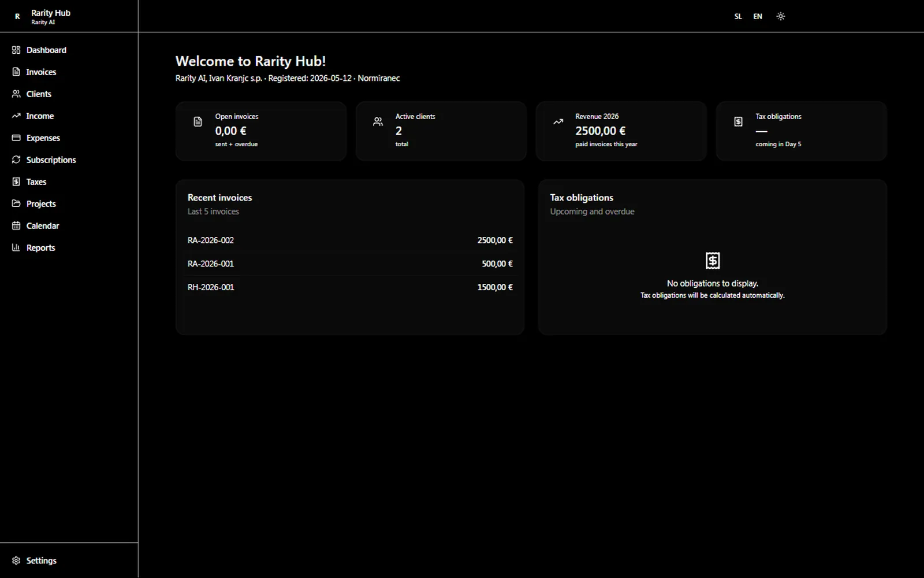Click the Expenses card icon
924x578 pixels.
click(16, 138)
